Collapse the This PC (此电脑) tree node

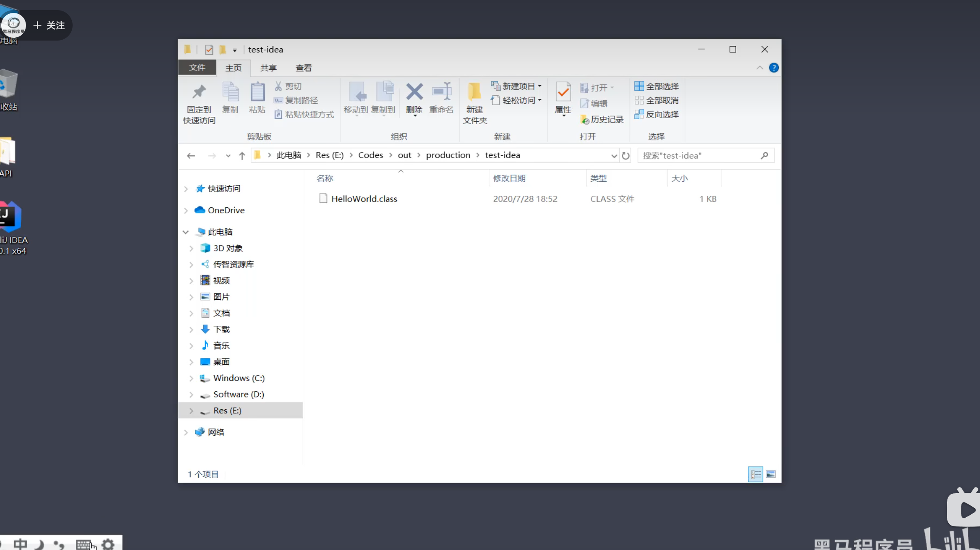click(186, 232)
